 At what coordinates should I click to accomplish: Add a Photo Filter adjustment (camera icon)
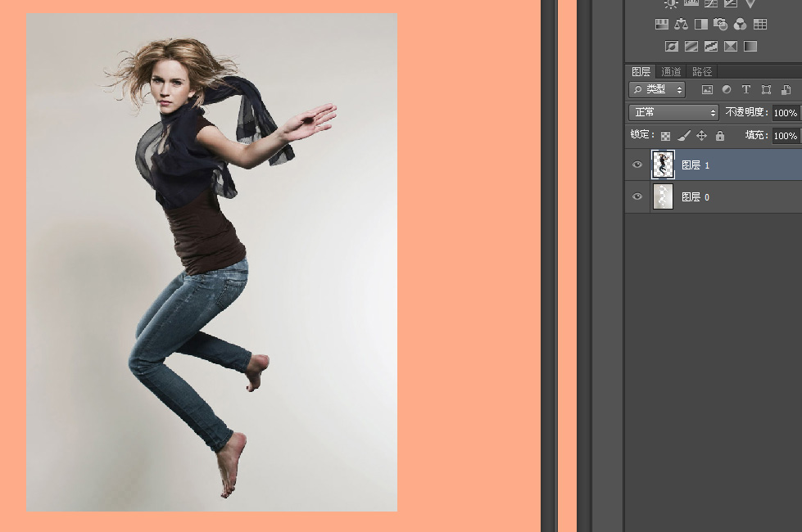[721, 25]
